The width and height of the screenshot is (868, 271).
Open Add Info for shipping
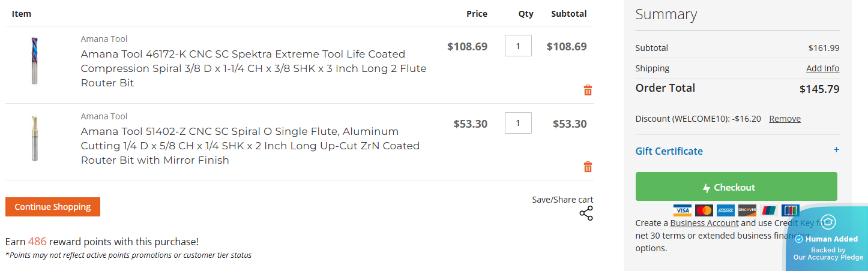click(x=822, y=68)
